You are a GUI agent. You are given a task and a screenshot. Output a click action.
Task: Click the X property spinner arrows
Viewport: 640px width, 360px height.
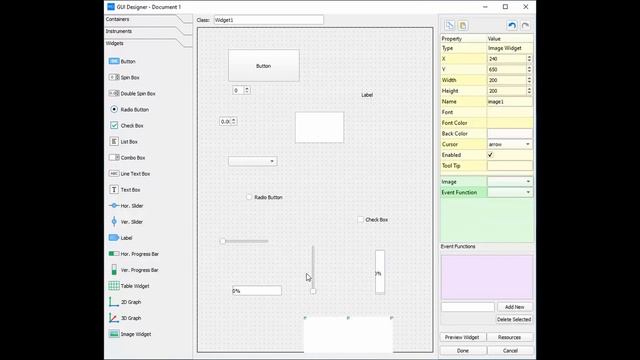point(529,59)
